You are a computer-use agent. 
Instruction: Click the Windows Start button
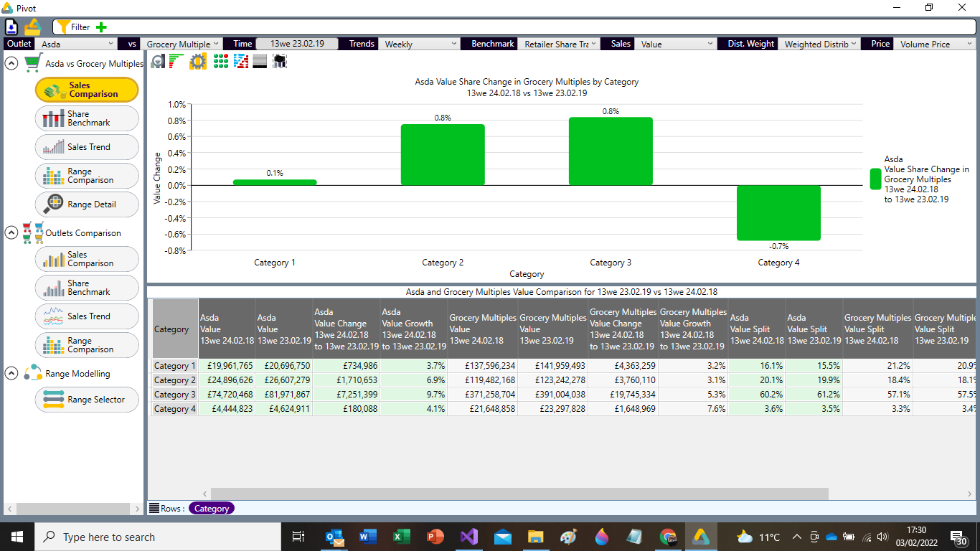pyautogui.click(x=17, y=537)
